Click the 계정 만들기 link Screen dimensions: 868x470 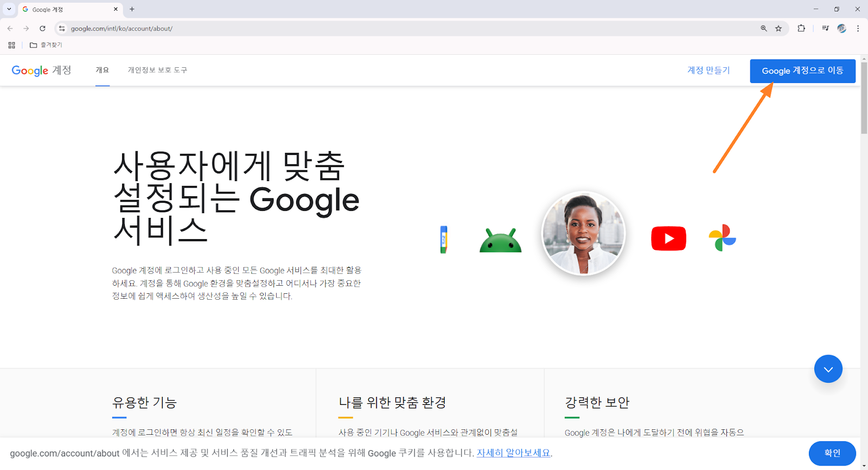point(709,70)
